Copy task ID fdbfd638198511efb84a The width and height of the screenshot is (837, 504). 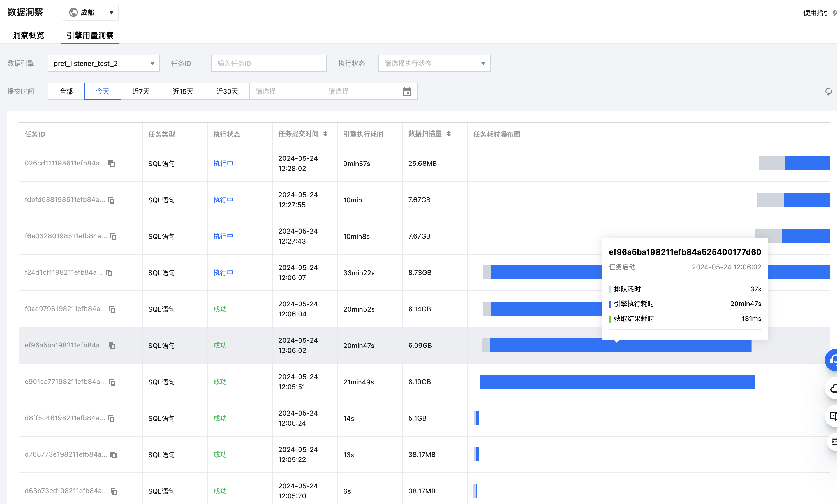pyautogui.click(x=111, y=200)
